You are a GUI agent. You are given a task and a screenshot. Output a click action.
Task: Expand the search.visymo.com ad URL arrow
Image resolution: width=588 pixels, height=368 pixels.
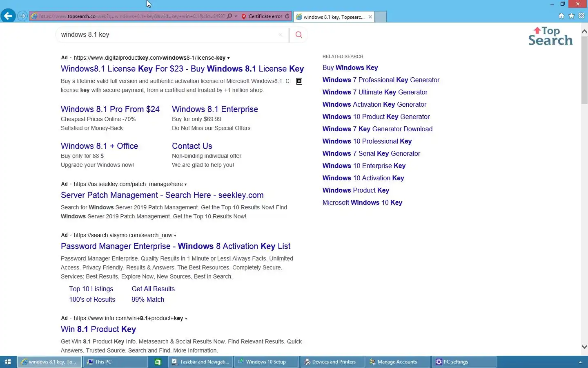(175, 236)
